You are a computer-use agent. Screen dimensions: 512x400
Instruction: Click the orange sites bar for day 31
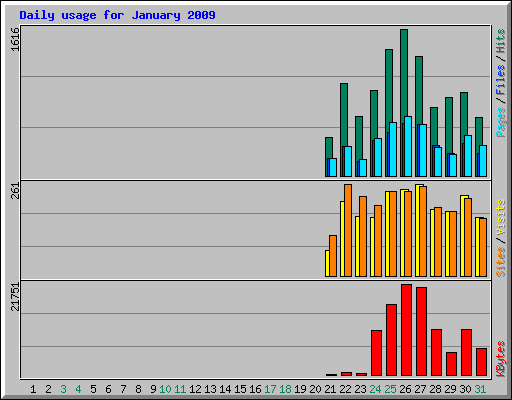click(483, 247)
